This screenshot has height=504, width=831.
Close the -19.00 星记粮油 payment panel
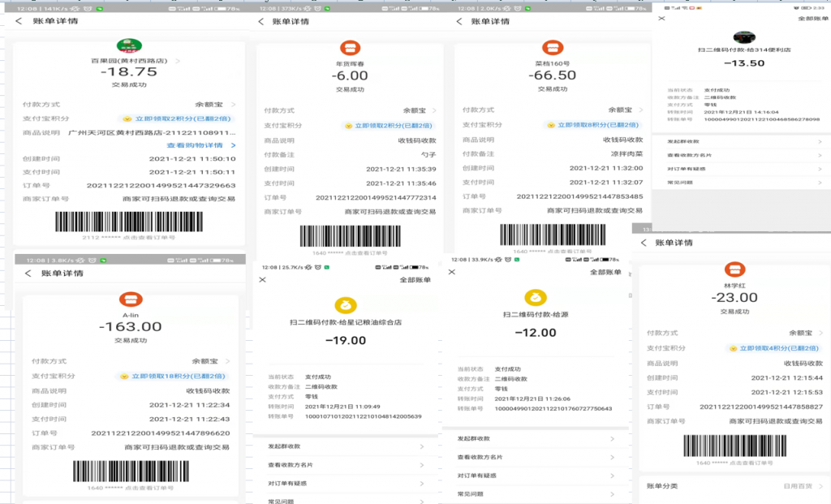[x=262, y=280]
